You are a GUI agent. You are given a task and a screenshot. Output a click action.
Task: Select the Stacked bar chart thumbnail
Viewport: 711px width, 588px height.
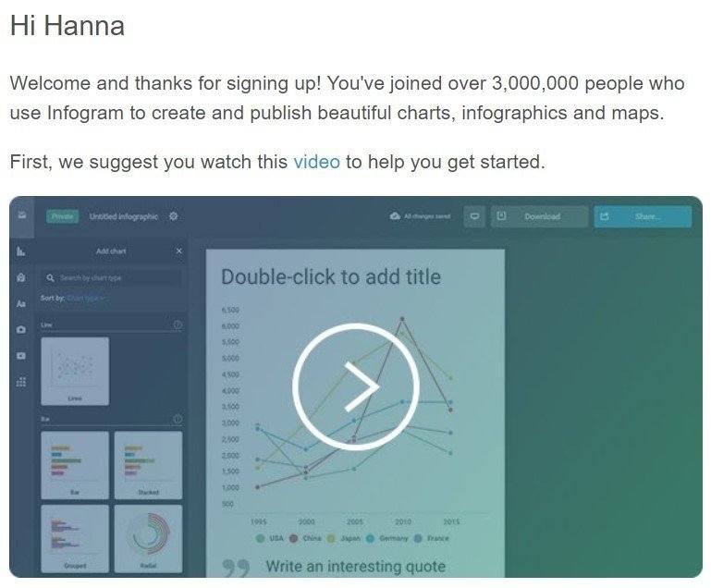pos(148,465)
